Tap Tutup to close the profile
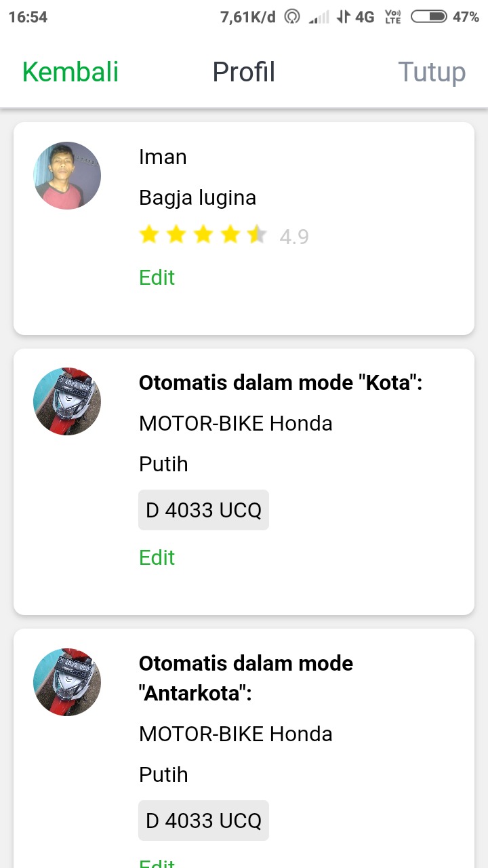The height and width of the screenshot is (868, 488). coord(432,72)
